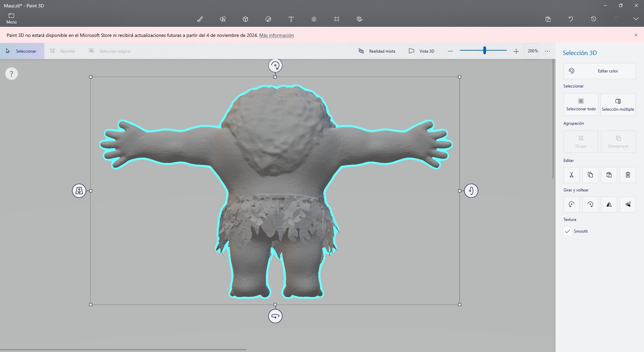This screenshot has height=352, width=644.
Task: Uncheck the Smooth texture checkbox
Action: [568, 231]
